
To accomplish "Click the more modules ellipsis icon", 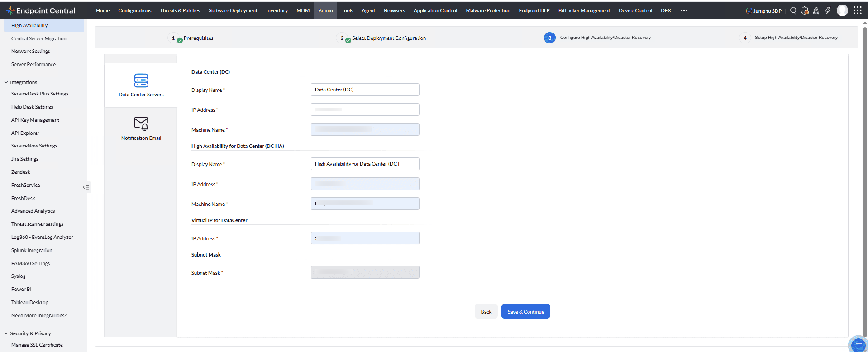I will click(684, 10).
